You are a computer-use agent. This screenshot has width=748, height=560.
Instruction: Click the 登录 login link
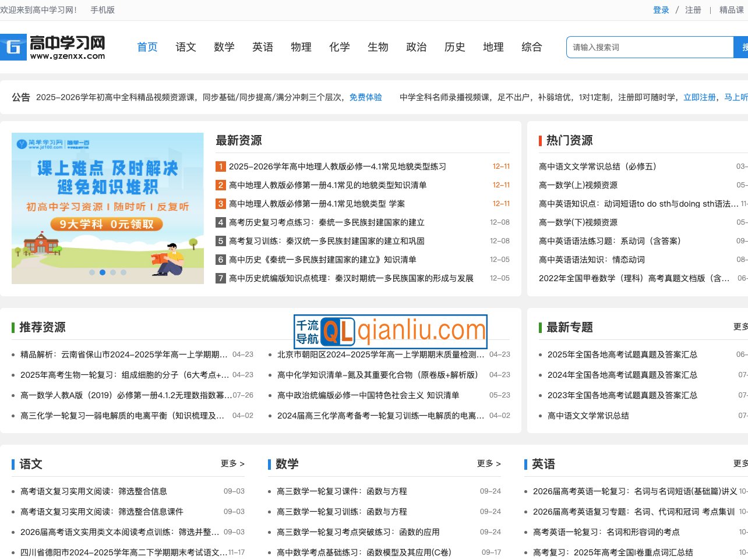[x=661, y=10]
